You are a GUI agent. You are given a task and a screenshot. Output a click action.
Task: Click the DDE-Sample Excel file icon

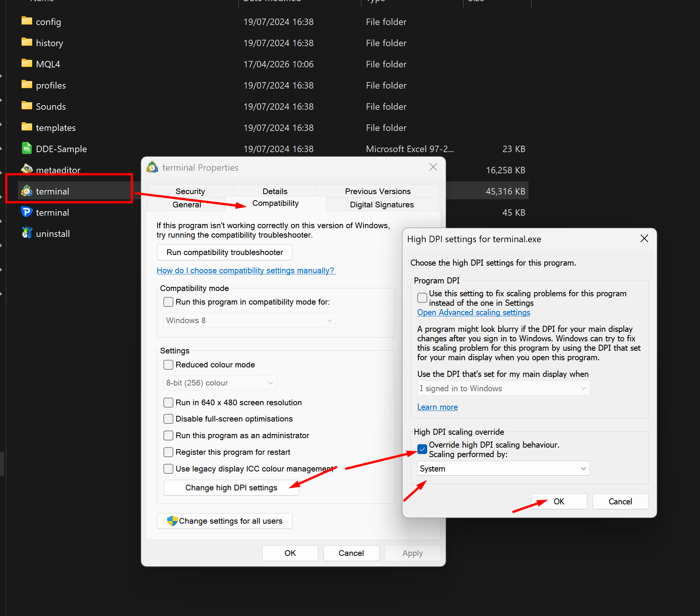click(26, 148)
